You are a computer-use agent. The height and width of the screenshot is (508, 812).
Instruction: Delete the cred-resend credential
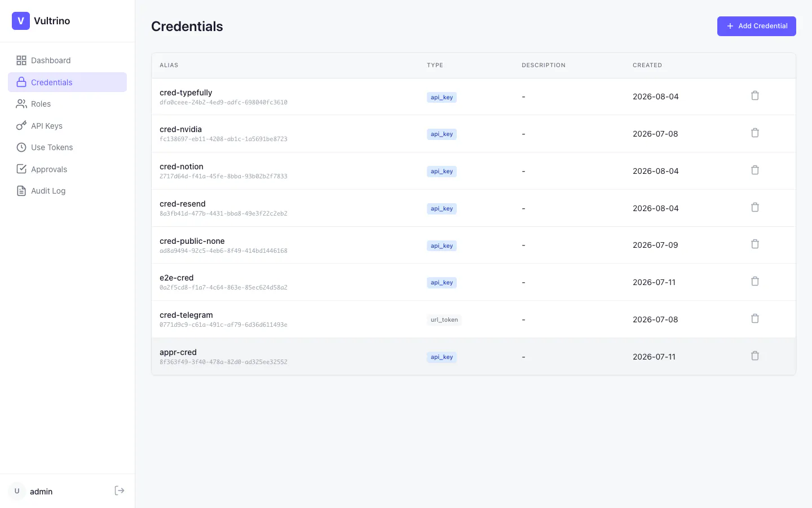[x=755, y=208]
